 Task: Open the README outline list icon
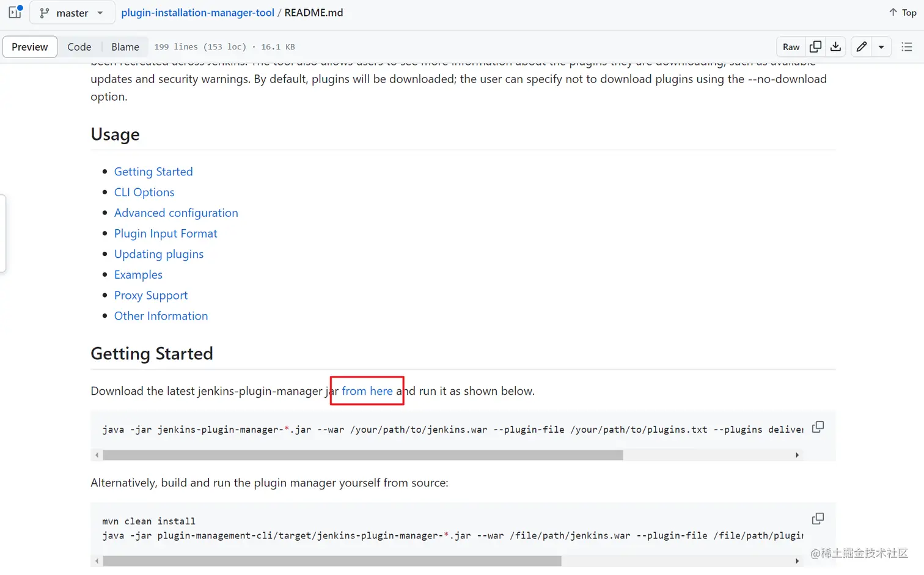coord(907,47)
